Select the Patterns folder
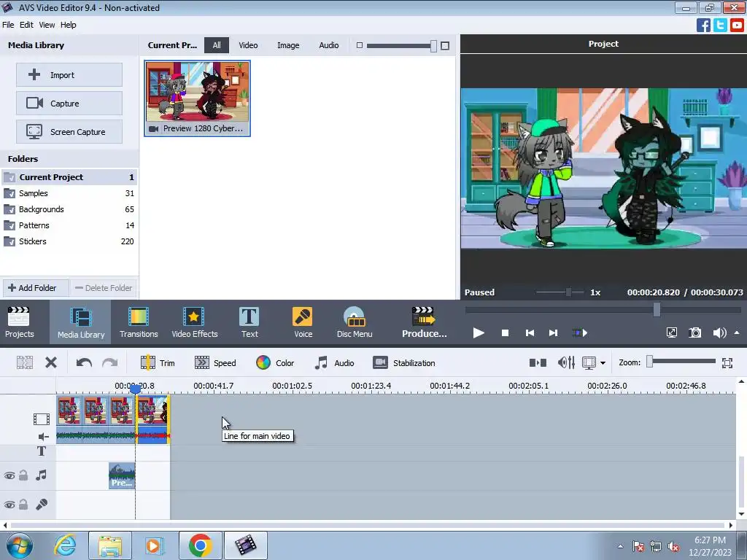 [69, 225]
